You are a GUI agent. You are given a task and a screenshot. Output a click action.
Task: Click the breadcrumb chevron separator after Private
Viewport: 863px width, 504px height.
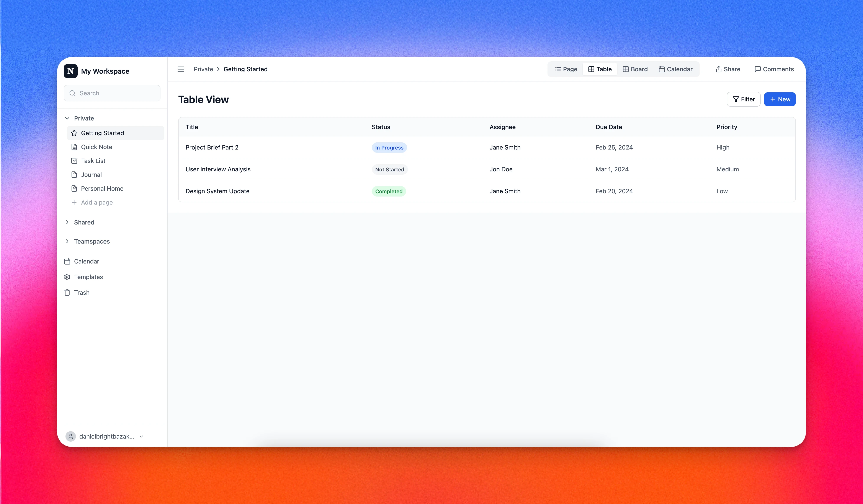coord(218,69)
